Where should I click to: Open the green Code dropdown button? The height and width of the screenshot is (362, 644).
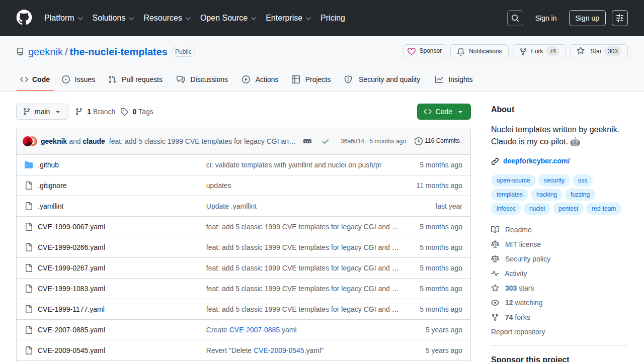pyautogui.click(x=444, y=112)
